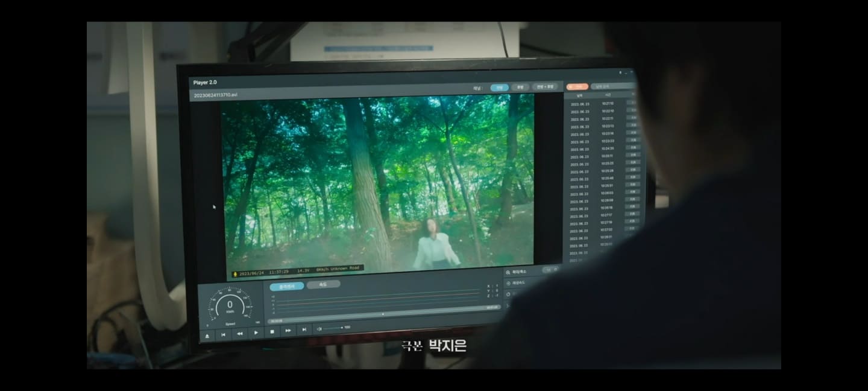Screen dimensions: 868x391
Task: Select the 전방 + 후방 channel button
Action: 545,86
